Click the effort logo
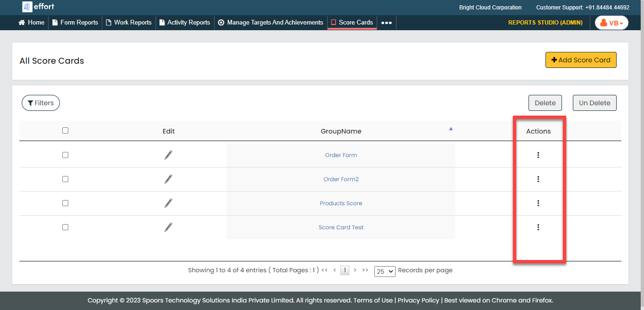The width and height of the screenshot is (644, 310). click(x=39, y=7)
